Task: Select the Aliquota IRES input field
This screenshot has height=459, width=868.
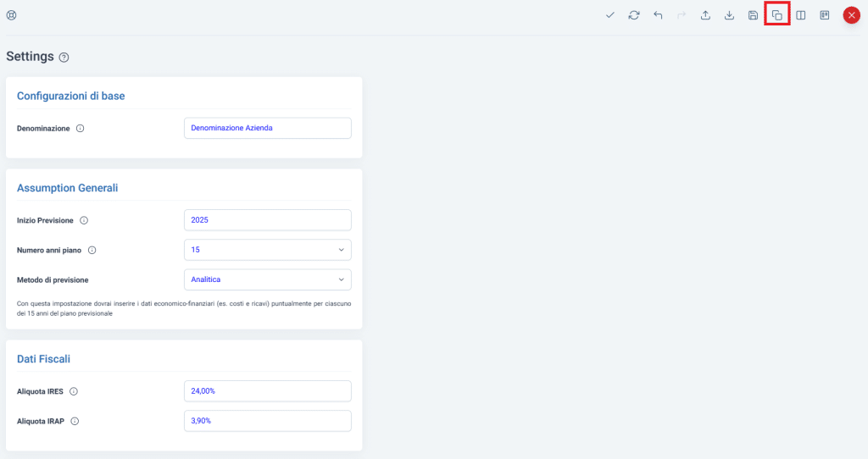Action: coord(267,391)
